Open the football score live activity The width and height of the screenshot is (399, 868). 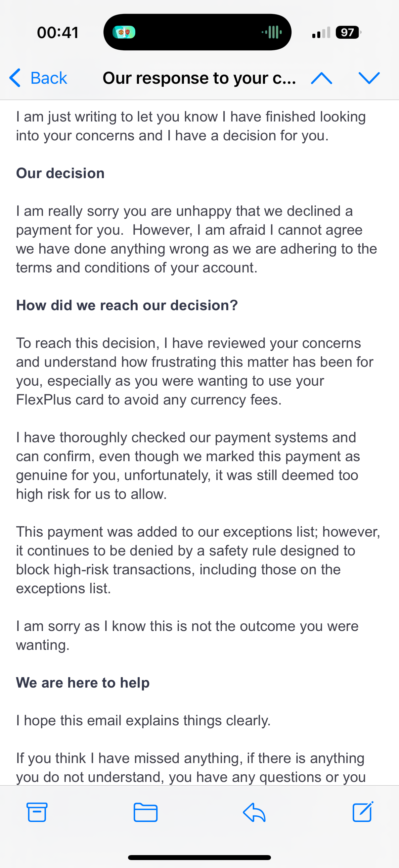coord(124,32)
